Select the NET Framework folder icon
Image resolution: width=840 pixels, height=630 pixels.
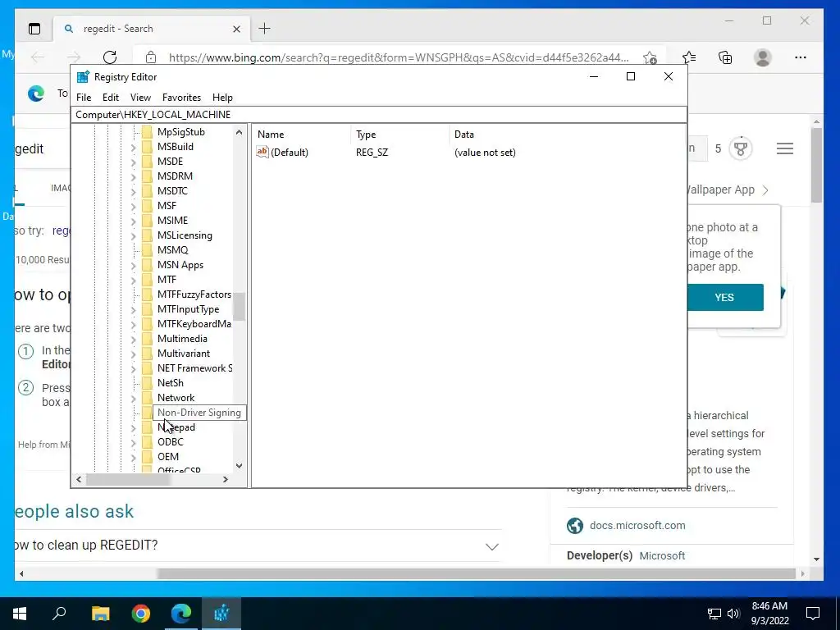[x=148, y=368]
